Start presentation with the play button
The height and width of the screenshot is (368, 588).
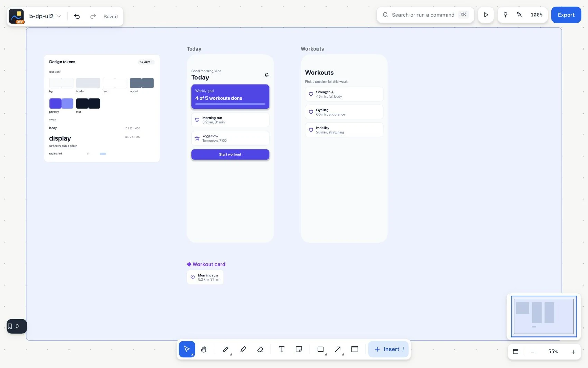(486, 15)
